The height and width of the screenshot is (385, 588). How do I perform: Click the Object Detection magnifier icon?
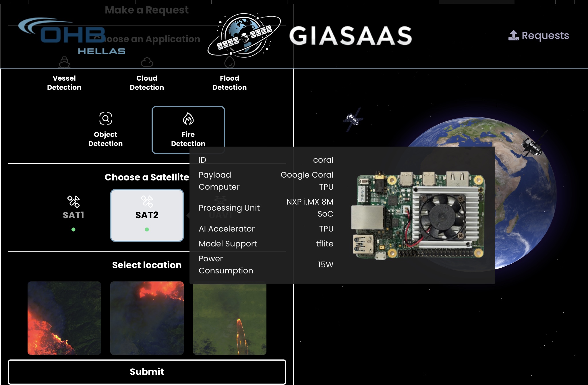(x=105, y=118)
